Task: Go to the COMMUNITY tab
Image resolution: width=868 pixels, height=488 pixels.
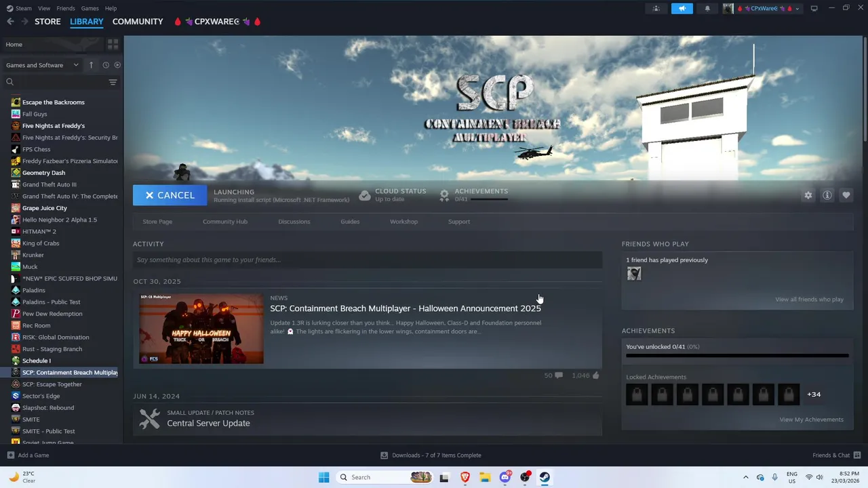Action: 138,22
